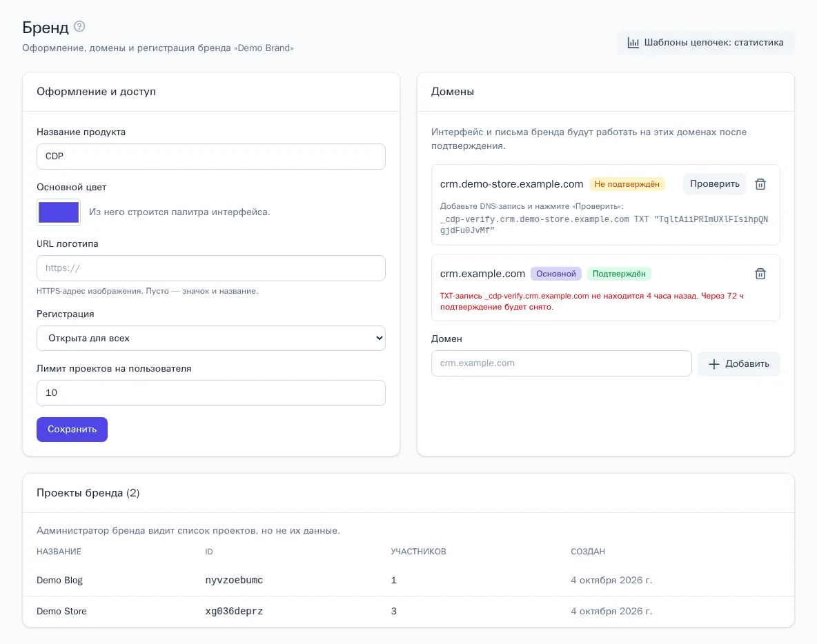
Task: Click the Demo Blog participant count «1»
Action: [394, 581]
